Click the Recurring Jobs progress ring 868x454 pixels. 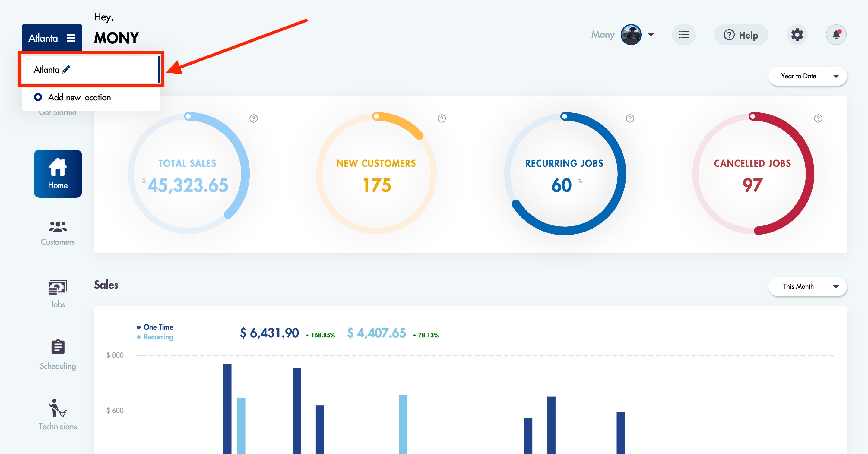pyautogui.click(x=565, y=173)
